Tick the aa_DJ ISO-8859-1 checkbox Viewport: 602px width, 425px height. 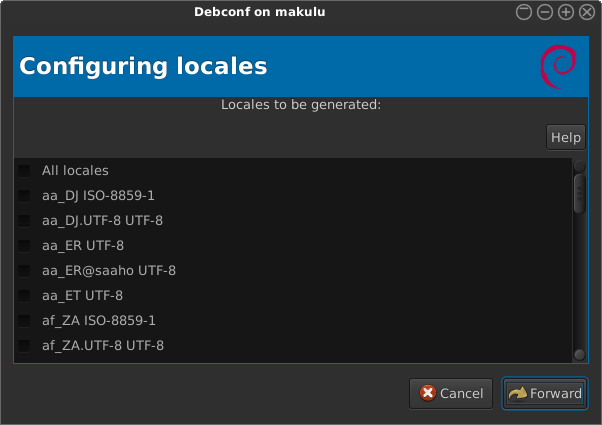[x=24, y=196]
